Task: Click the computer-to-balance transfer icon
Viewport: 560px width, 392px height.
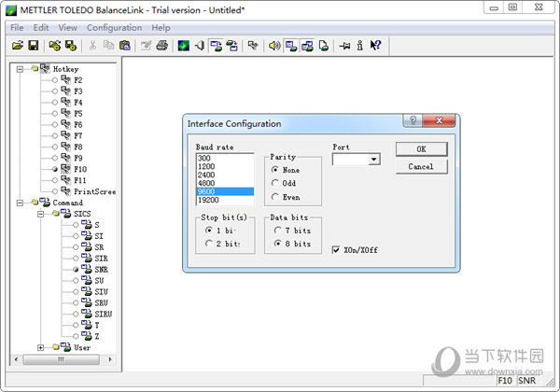Action: tap(216, 46)
